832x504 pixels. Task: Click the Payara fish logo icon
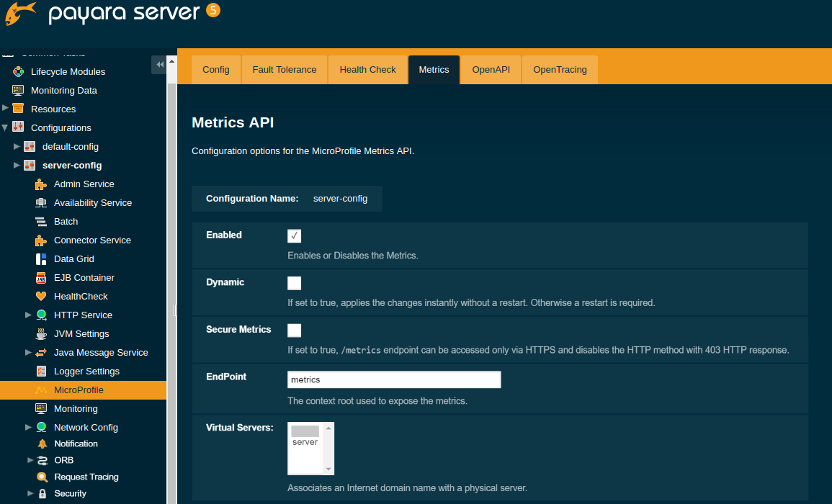pyautogui.click(x=20, y=13)
